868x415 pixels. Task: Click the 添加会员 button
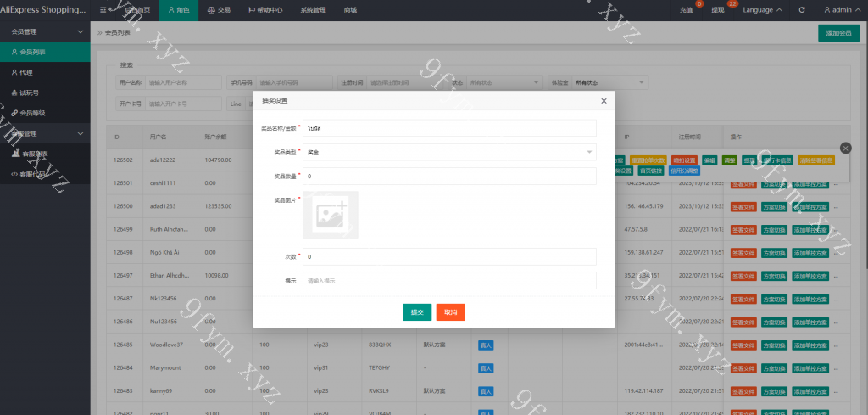pos(838,33)
